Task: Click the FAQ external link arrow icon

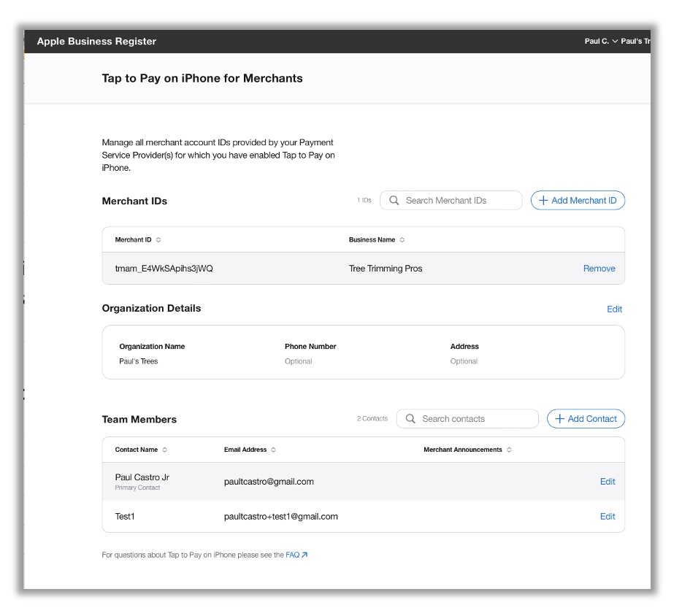Action: pyautogui.click(x=304, y=555)
